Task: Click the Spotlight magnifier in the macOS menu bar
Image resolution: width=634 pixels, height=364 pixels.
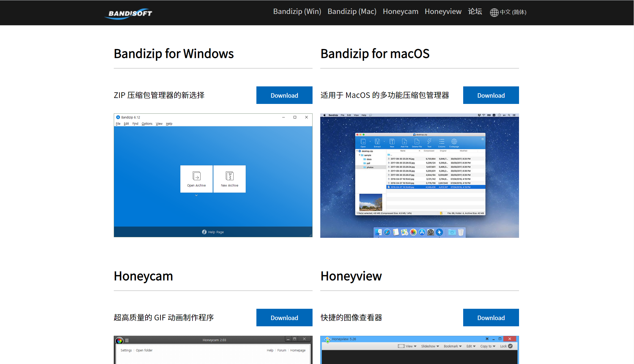Action: pyautogui.click(x=509, y=115)
